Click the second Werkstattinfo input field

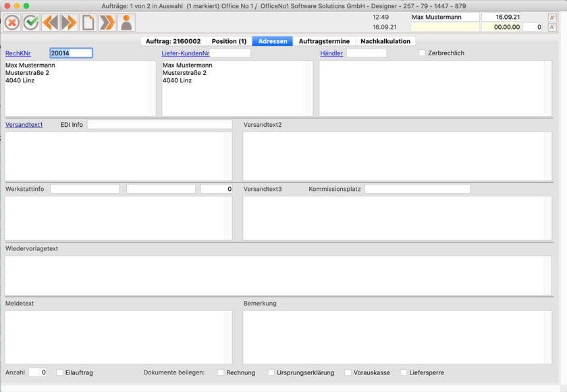(x=161, y=189)
